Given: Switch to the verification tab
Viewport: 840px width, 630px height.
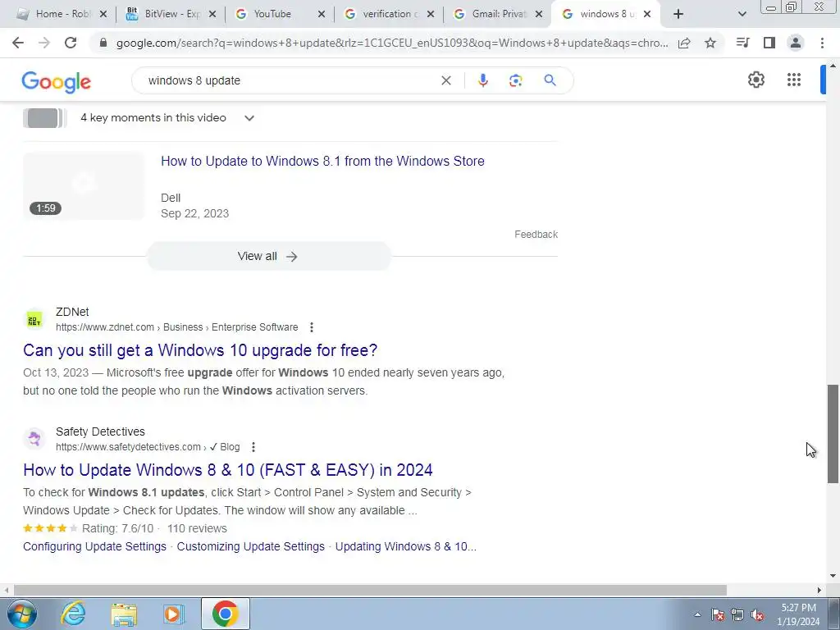Looking at the screenshot, I should (x=389, y=14).
